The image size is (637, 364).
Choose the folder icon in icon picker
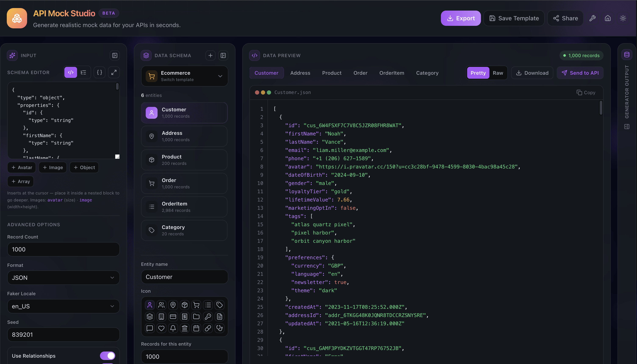[x=196, y=317]
